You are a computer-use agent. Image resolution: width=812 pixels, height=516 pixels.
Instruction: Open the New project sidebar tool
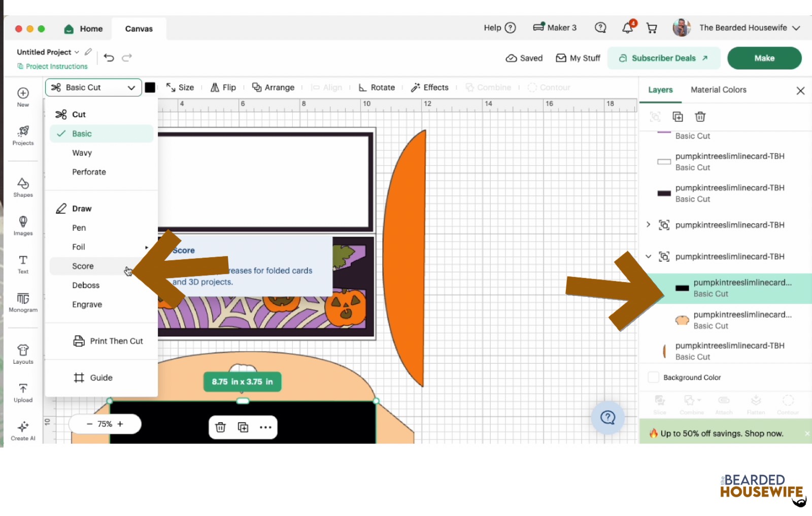click(x=23, y=97)
